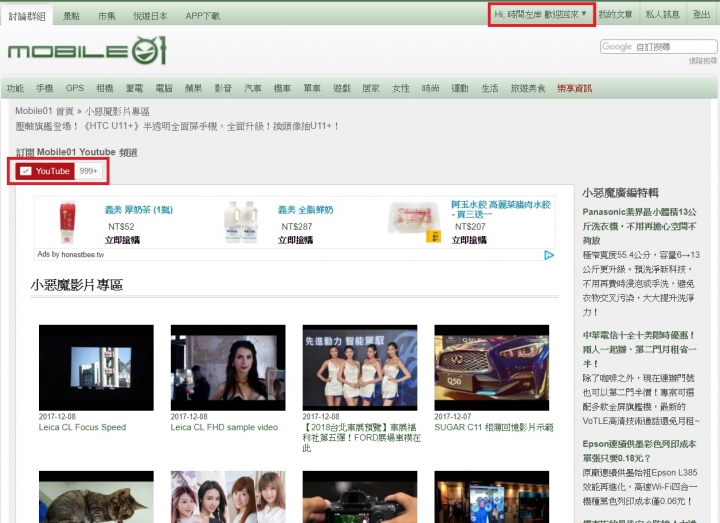Open the Leica CL Focus Speed video thumbnail

point(96,368)
